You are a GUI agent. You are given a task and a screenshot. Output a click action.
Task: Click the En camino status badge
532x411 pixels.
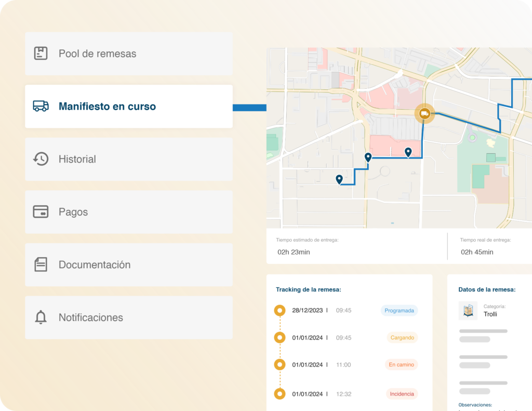coord(401,365)
